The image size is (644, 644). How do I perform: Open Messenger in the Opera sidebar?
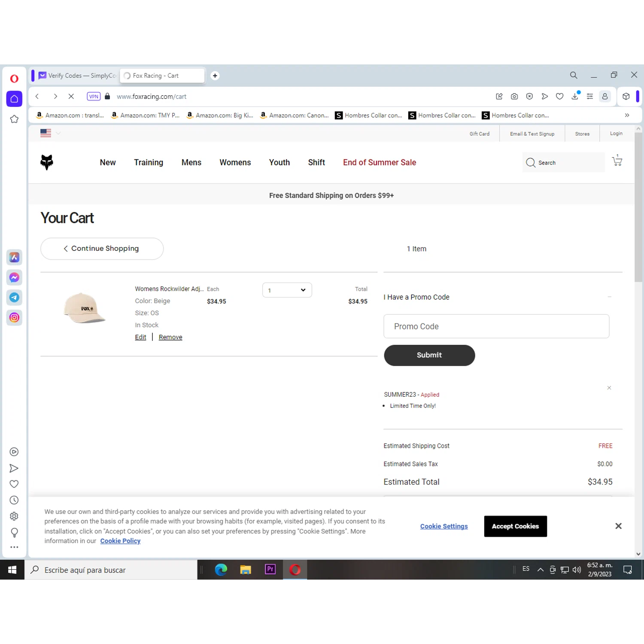14,277
